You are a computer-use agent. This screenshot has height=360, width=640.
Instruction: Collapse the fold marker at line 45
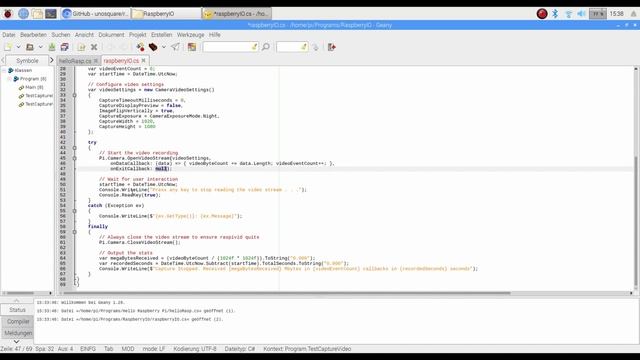(x=74, y=158)
